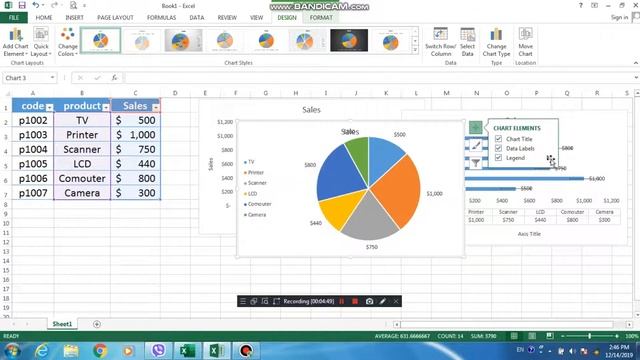
Task: Add a new sheet with plus icon
Action: click(97, 324)
